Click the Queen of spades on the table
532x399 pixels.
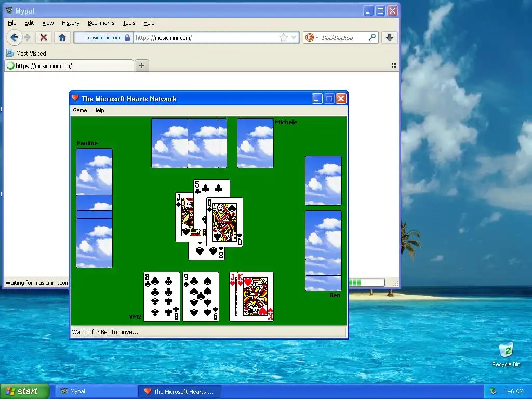click(x=224, y=222)
